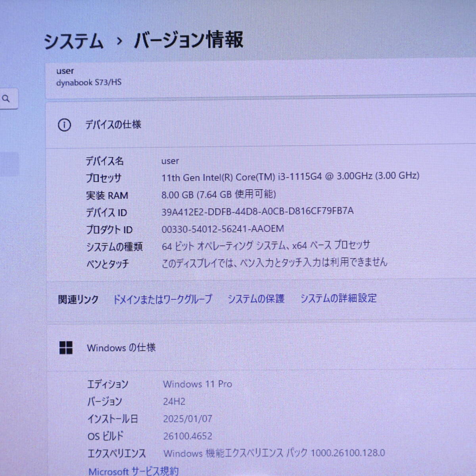The width and height of the screenshot is (476, 476).
Task: Click the device specifications info icon
Action: [x=64, y=125]
